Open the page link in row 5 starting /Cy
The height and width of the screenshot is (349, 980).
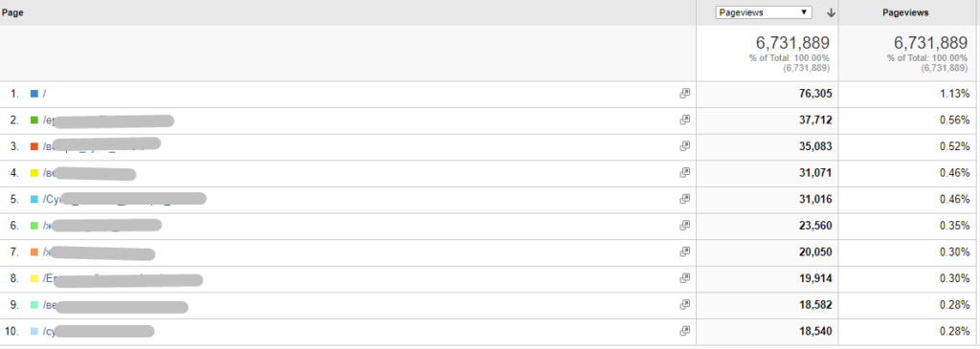coord(124,199)
